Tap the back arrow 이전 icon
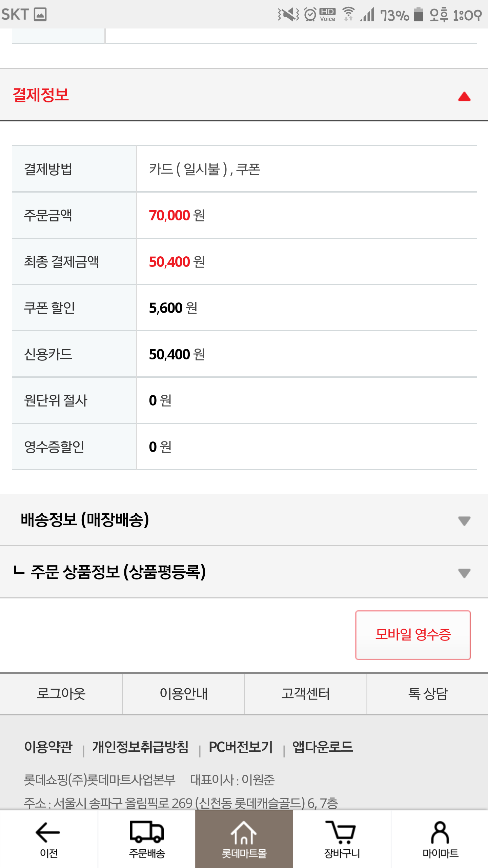 48,838
